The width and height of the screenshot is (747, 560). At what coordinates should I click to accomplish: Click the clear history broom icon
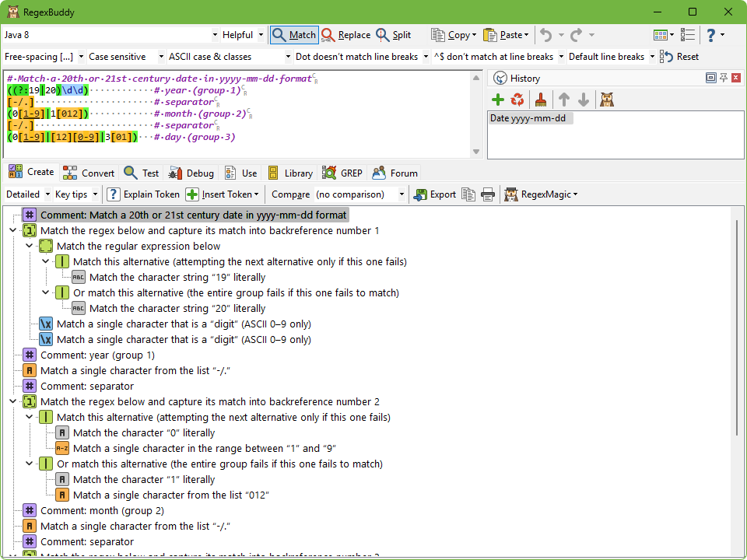(541, 100)
